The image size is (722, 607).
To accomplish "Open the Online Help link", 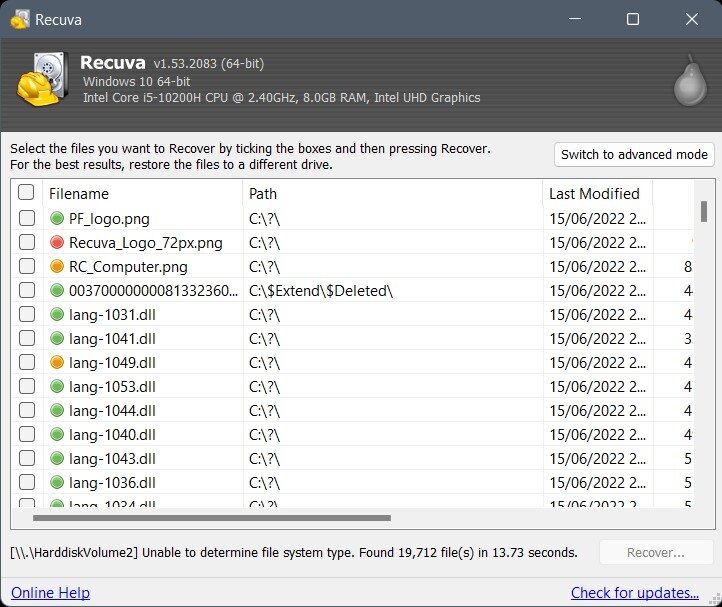I will click(50, 592).
